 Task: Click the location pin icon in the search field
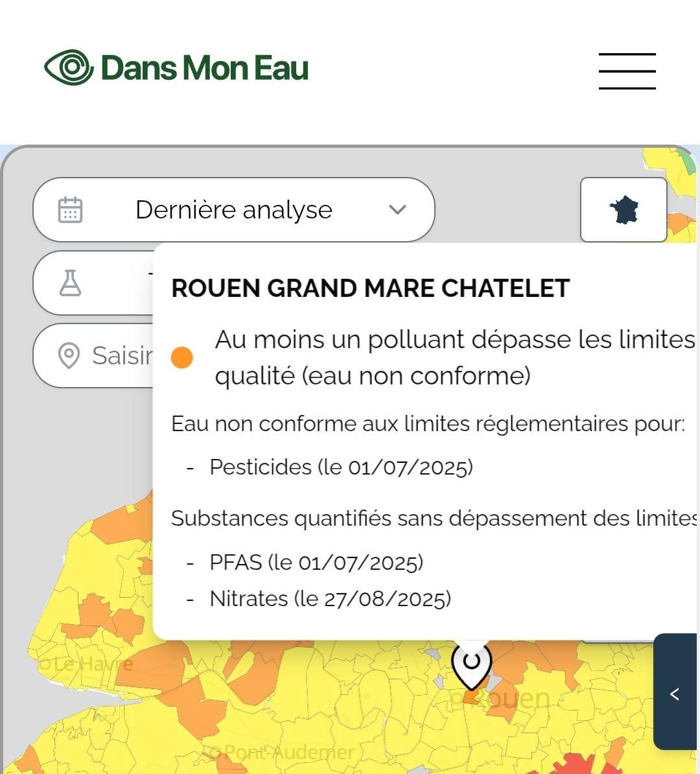pyautogui.click(x=69, y=355)
